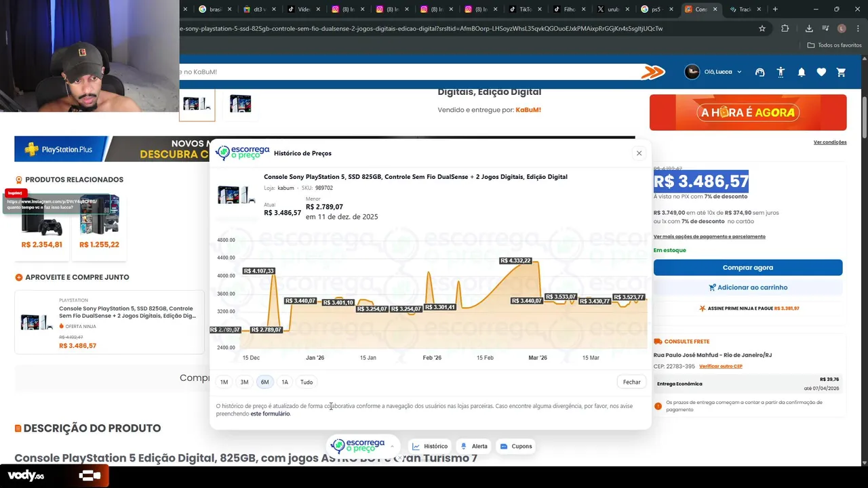This screenshot has width=868, height=488.
Task: Select the second product thumbnail image
Action: (240, 104)
